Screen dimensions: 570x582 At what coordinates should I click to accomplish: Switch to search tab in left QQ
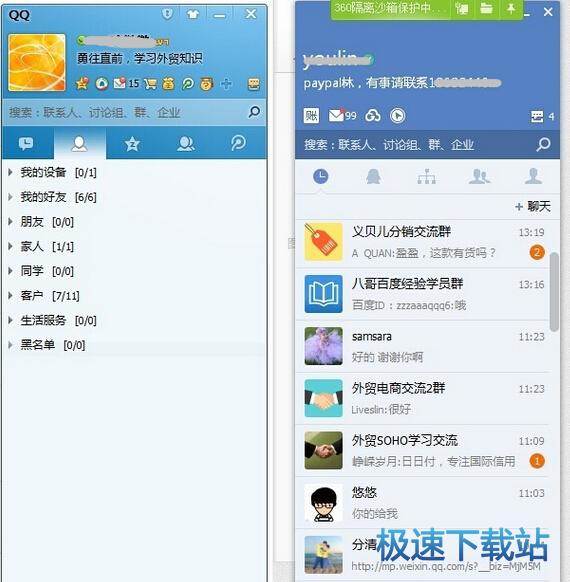pos(238,143)
